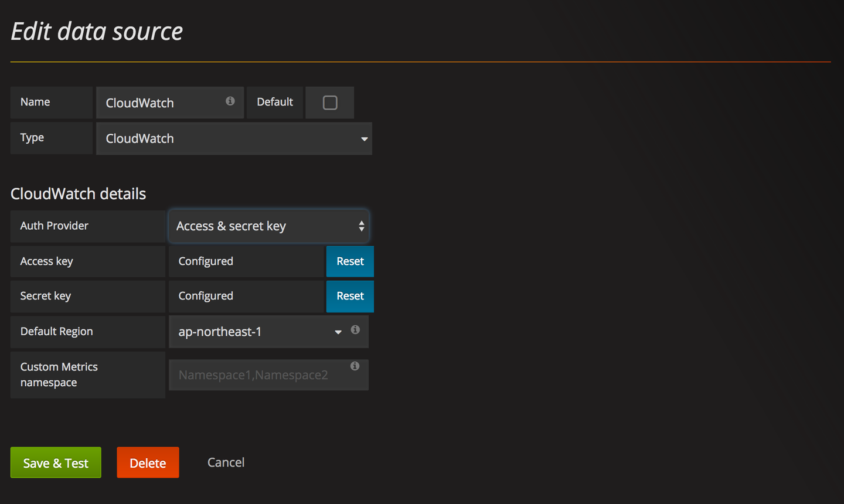
Task: Click the Access key Configured field
Action: tap(246, 261)
